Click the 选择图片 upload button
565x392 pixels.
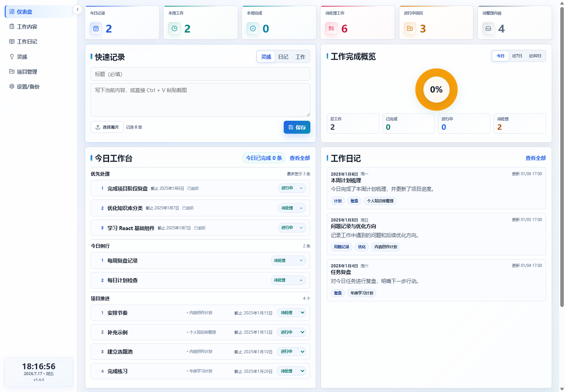107,127
